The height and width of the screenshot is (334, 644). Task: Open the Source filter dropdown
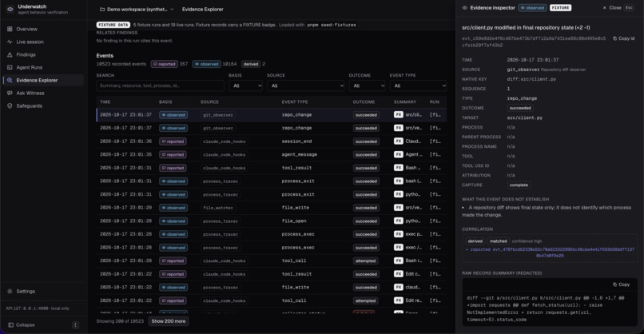(305, 85)
